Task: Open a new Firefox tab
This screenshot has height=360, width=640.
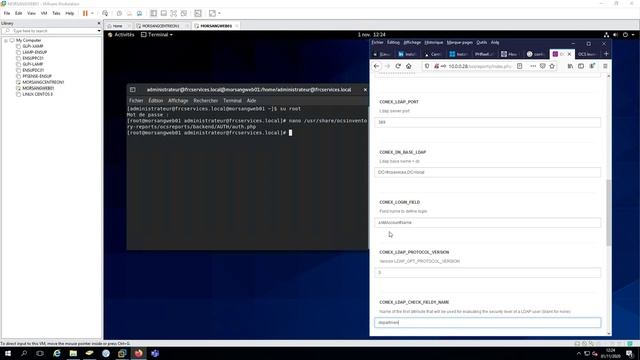Action: tap(606, 54)
